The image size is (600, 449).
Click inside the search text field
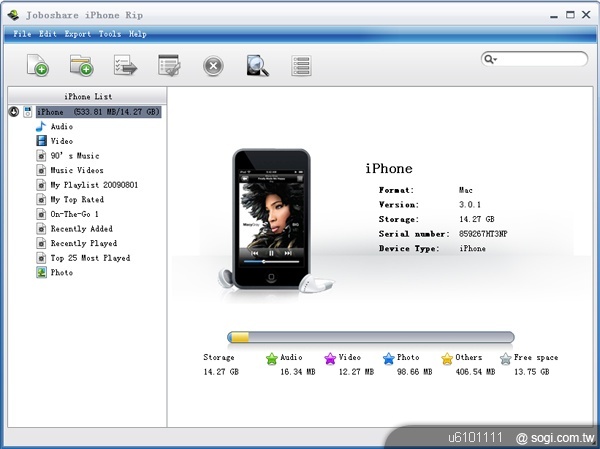(541, 59)
